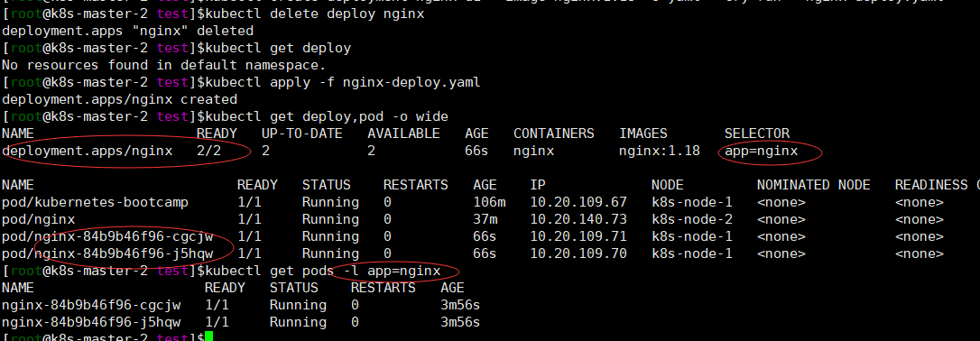
Task: Click the '66s' age in deployment row
Action: 476,152
